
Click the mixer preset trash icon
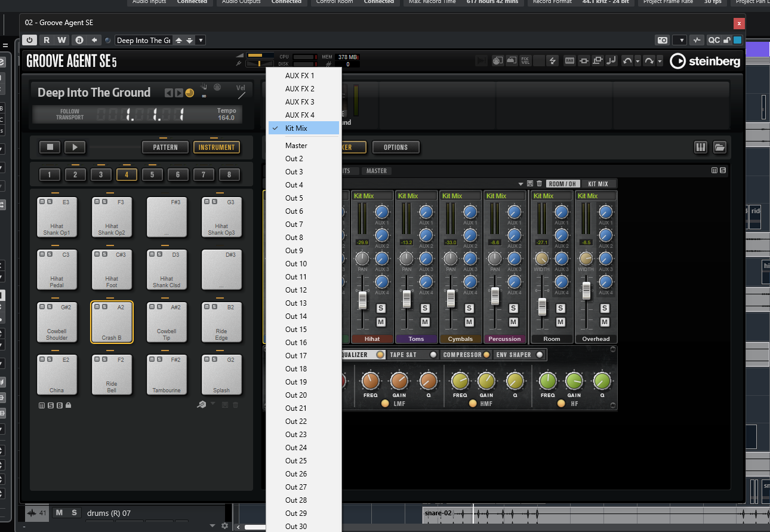coord(540,183)
